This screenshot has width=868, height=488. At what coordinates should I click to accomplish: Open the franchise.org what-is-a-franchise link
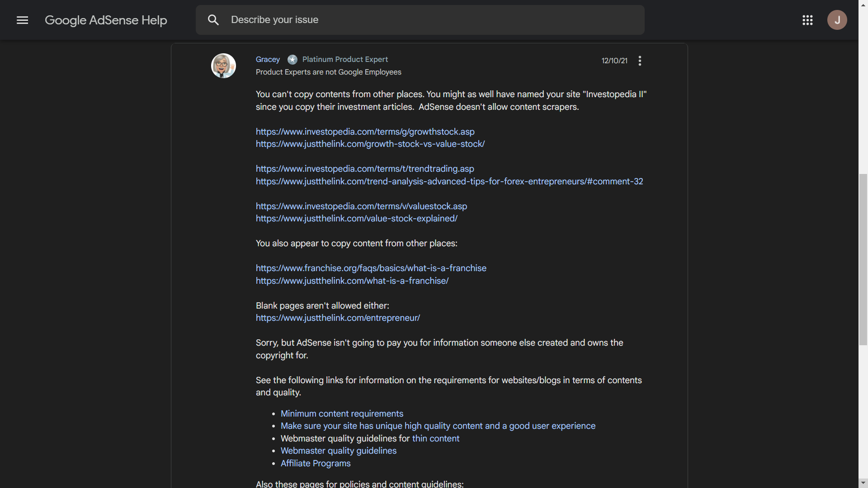pyautogui.click(x=371, y=268)
